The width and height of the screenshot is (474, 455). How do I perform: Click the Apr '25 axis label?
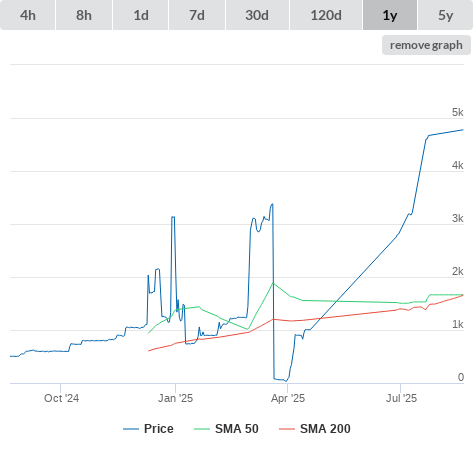(288, 398)
